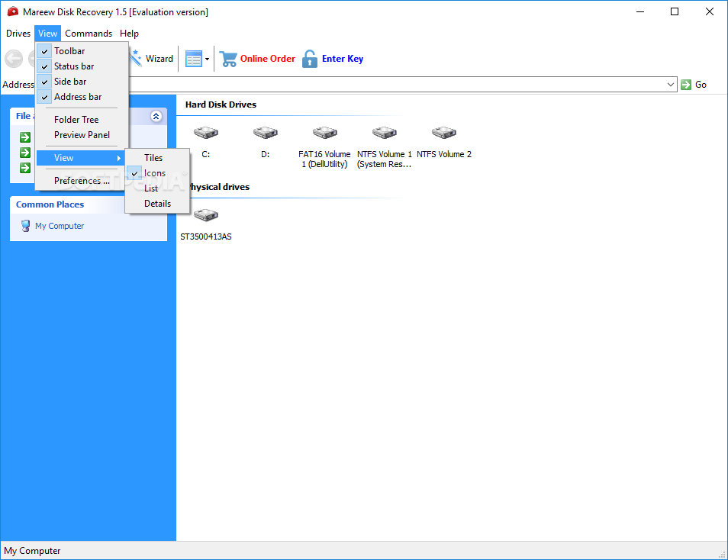Open My Computer link in Common Places
Viewport: 728px width, 560px height.
point(60,226)
